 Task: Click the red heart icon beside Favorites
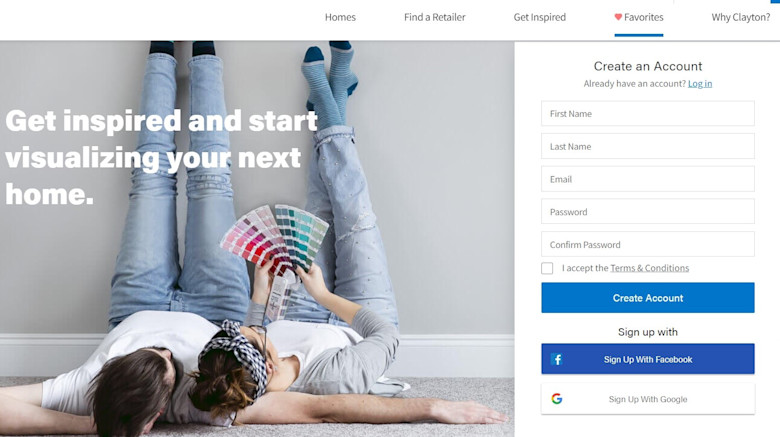[x=618, y=17]
